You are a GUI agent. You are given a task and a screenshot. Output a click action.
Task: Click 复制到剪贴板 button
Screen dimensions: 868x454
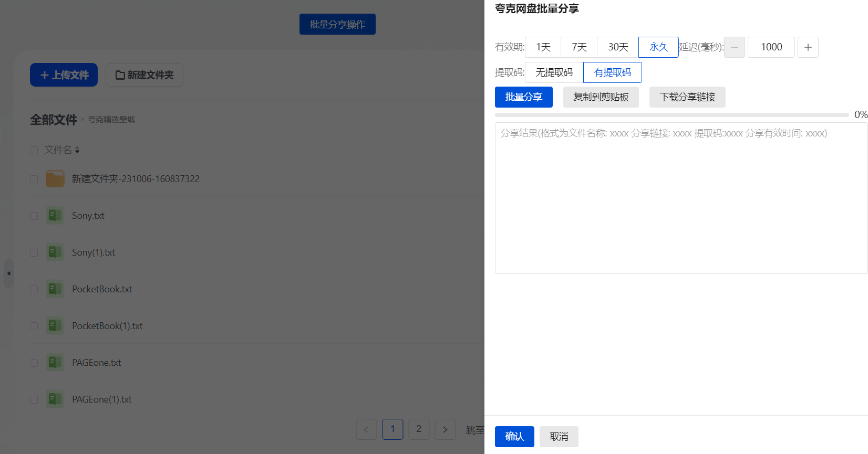601,97
